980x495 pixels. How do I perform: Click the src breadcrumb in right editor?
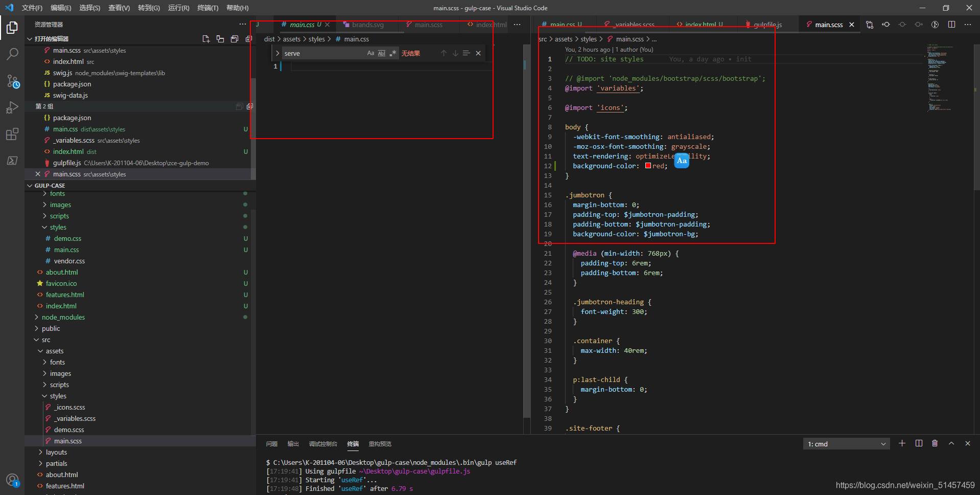click(543, 39)
